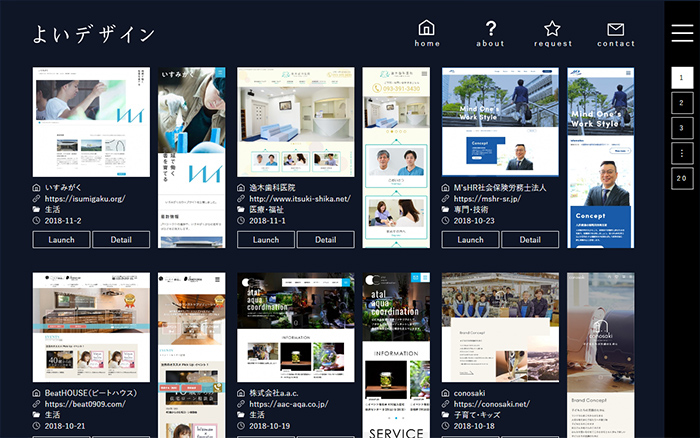Open Detail for M'sHR社会保険労務士法人
700x438 pixels.
[529, 240]
